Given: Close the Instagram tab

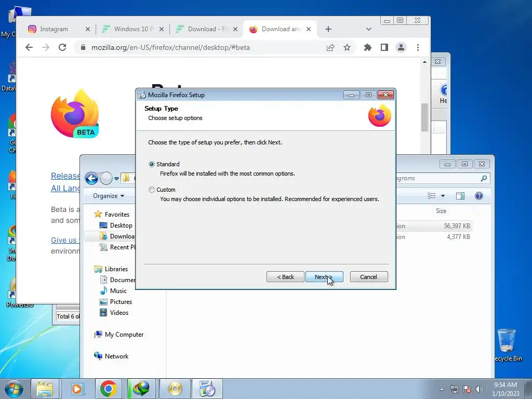Looking at the screenshot, I should click(x=87, y=29).
